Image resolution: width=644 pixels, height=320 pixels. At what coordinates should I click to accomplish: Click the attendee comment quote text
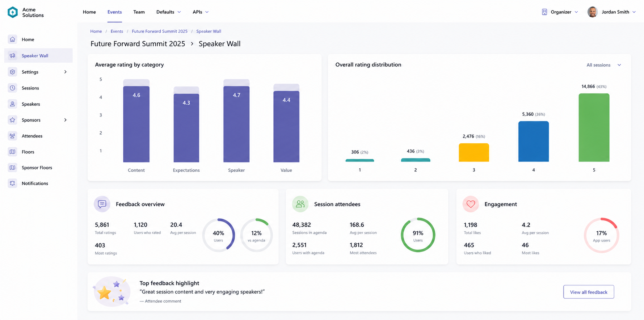(x=202, y=292)
